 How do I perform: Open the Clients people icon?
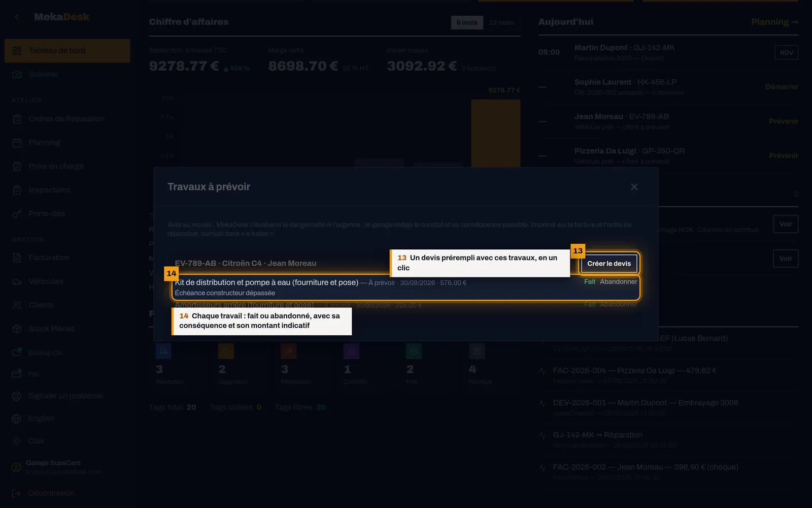(x=17, y=305)
